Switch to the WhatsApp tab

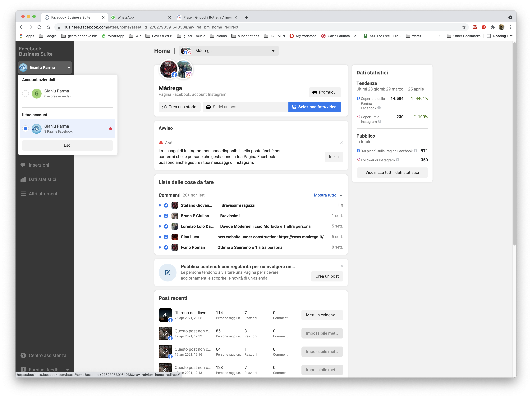[141, 17]
